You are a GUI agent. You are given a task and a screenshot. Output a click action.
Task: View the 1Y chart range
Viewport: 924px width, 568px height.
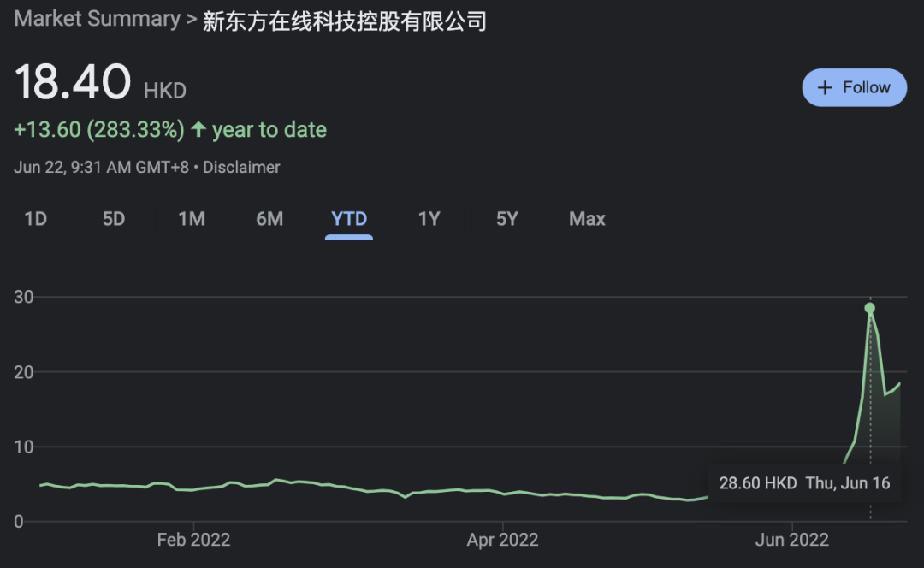[429, 219]
